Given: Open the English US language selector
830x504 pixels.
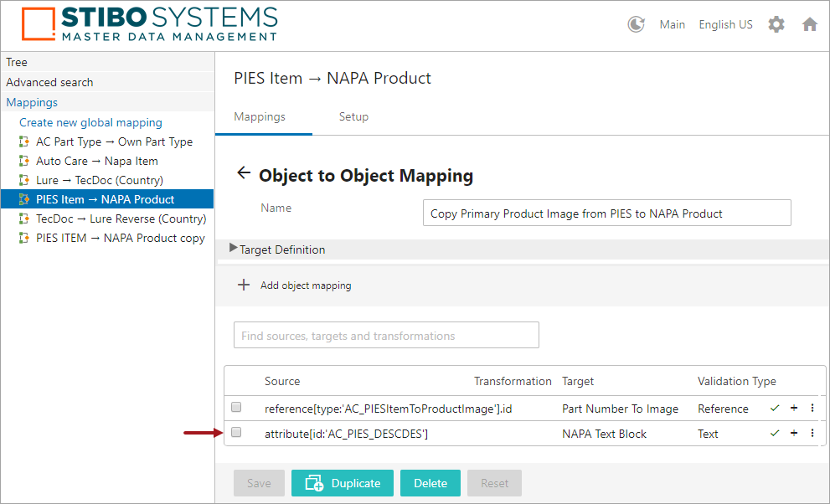Looking at the screenshot, I should tap(725, 25).
